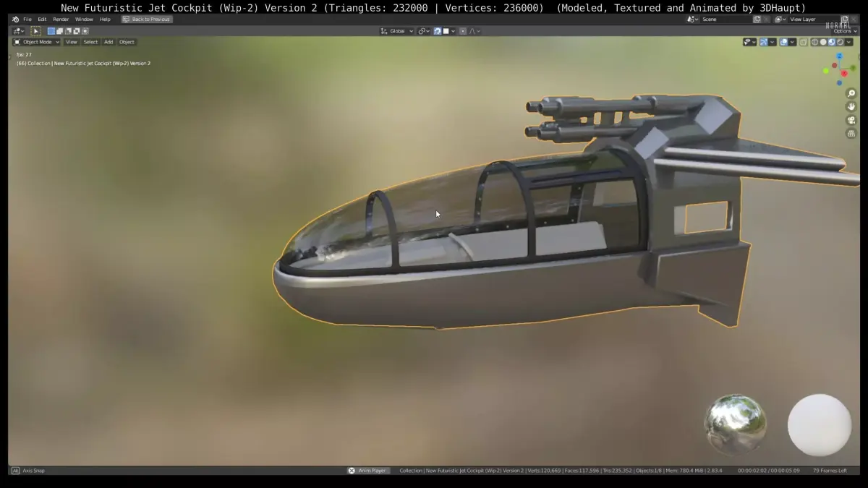Click the red X axis on navigation gizmo

pos(844,73)
